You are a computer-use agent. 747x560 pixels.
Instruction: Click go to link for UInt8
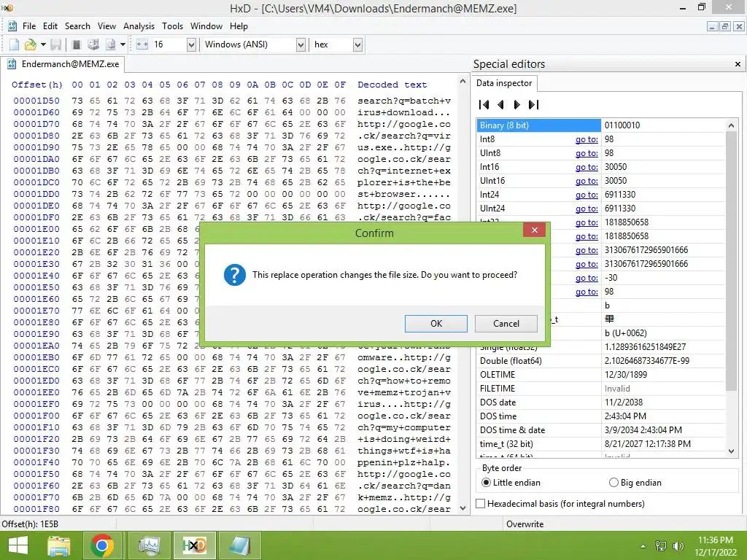pos(587,153)
